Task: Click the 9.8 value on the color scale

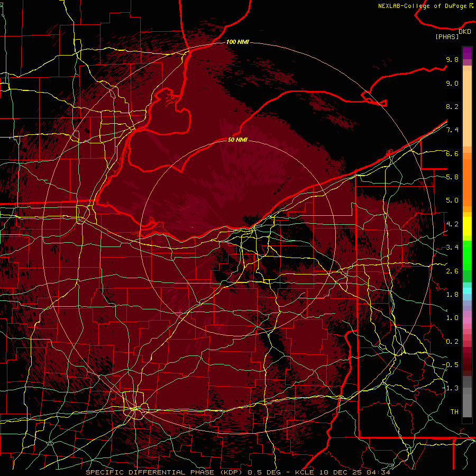Action: tap(452, 59)
